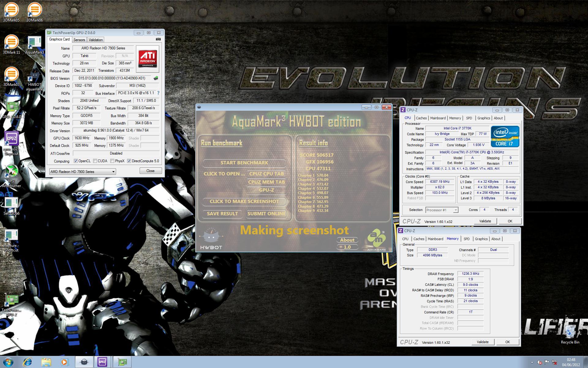Open TechPowerUp GPU-Z desktop icon

coord(11,305)
